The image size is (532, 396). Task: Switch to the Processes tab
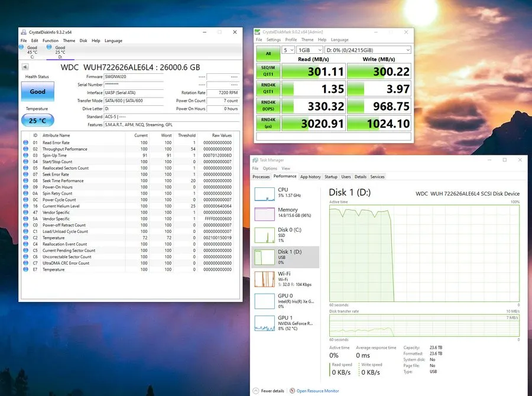(261, 177)
